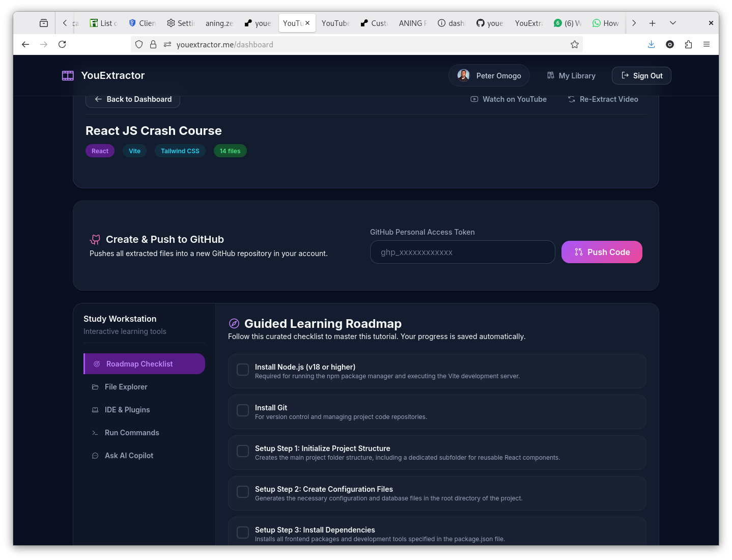
Task: Open the Firefox View icon at tab bar start
Action: tap(44, 23)
